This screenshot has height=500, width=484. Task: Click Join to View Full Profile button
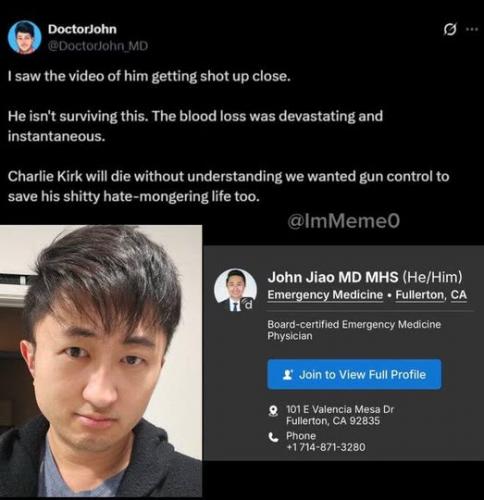[x=354, y=374]
